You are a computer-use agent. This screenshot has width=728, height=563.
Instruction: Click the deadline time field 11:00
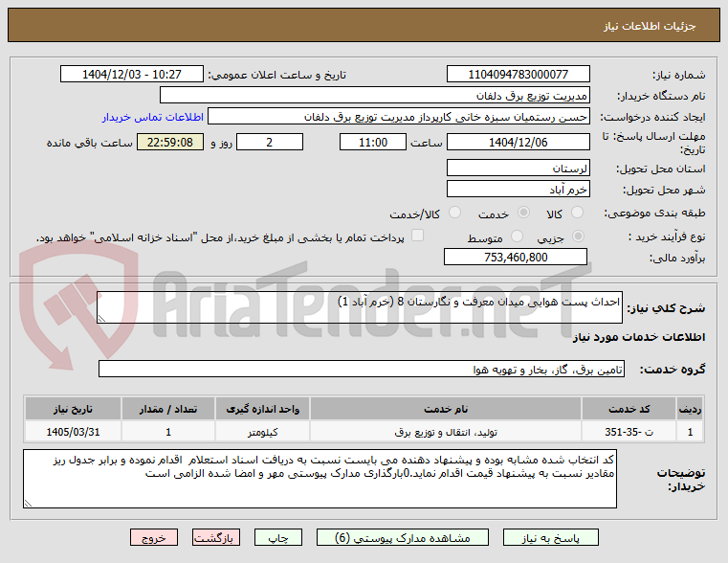click(x=373, y=142)
